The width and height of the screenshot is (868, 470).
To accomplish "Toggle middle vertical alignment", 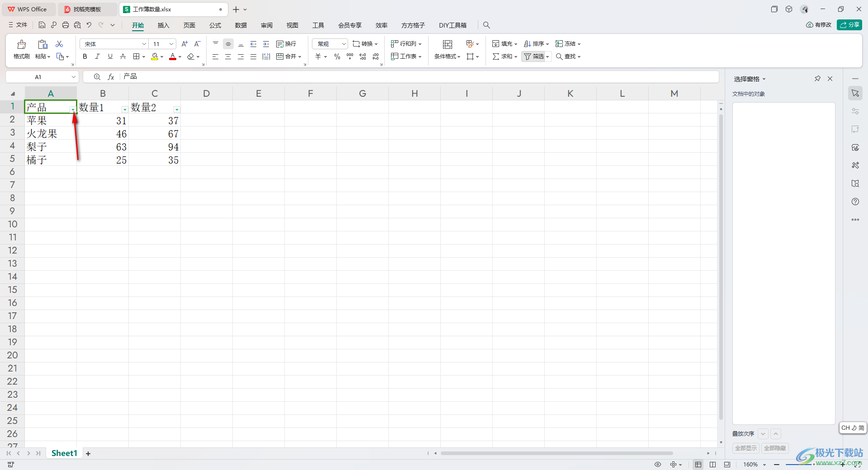I will (x=228, y=44).
